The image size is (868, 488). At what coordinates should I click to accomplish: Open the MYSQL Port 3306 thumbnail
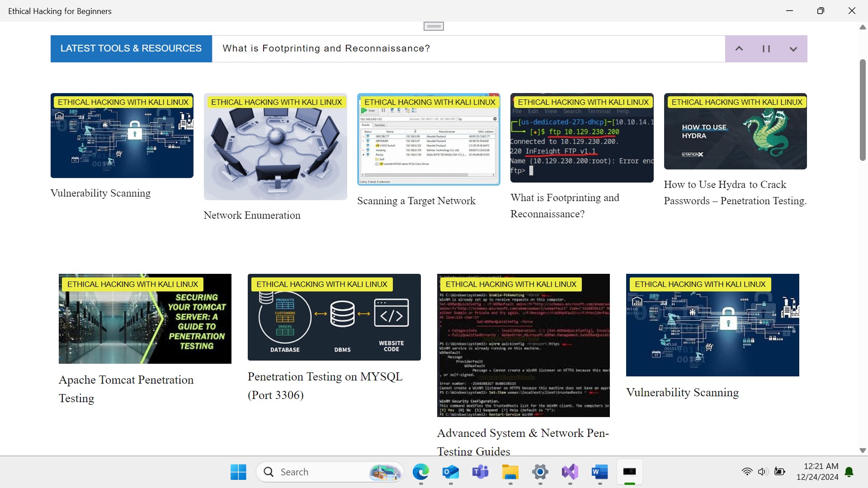[x=334, y=317]
